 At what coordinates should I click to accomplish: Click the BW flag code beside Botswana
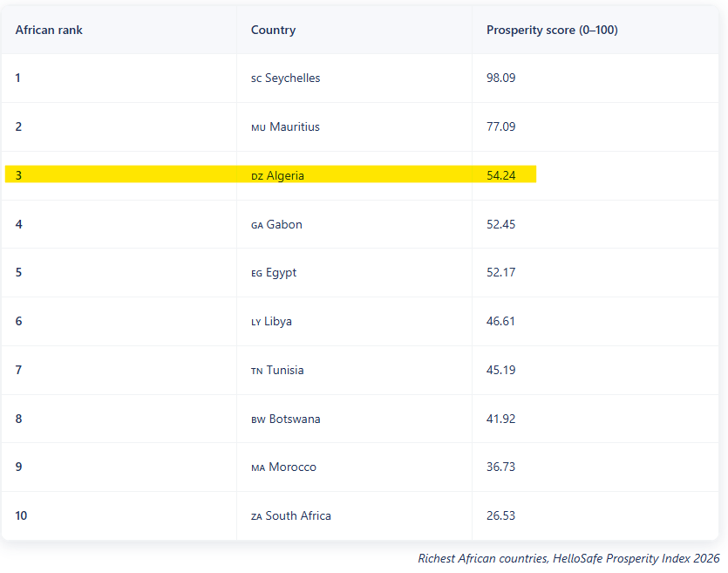(x=258, y=420)
